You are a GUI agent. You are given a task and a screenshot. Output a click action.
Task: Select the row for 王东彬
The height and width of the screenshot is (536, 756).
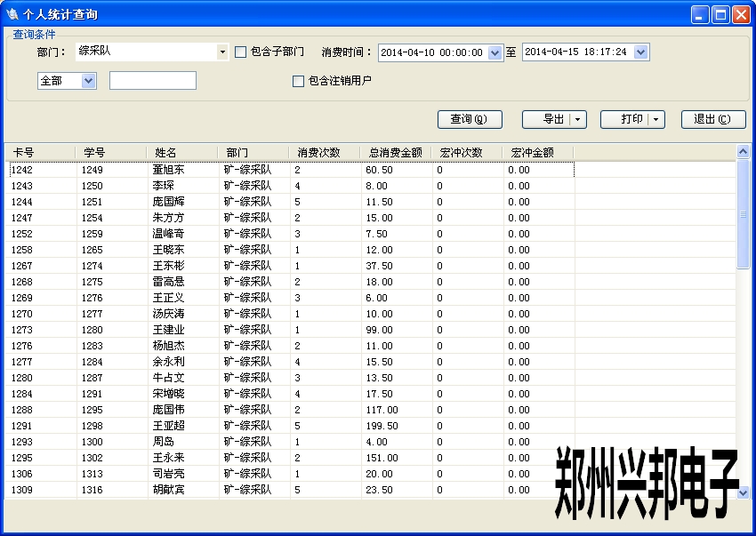coord(290,266)
